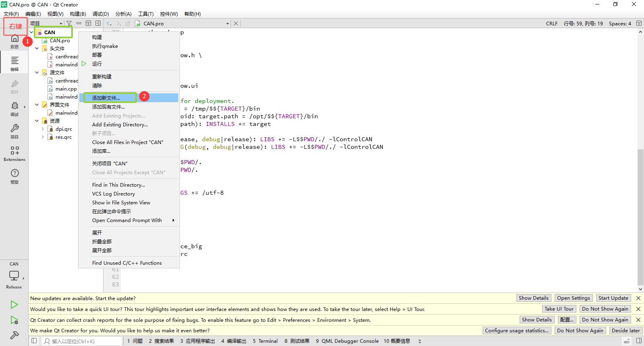644x346 pixels.
Task: Click the editor vertical scrollbar
Action: coord(640,217)
